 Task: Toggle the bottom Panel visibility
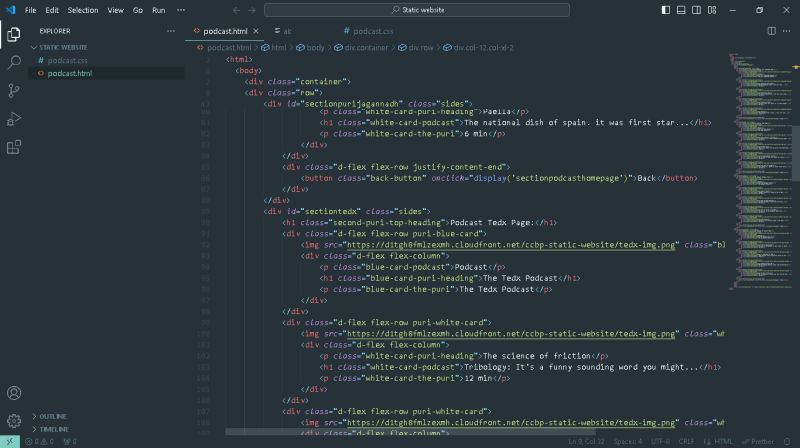pos(683,10)
